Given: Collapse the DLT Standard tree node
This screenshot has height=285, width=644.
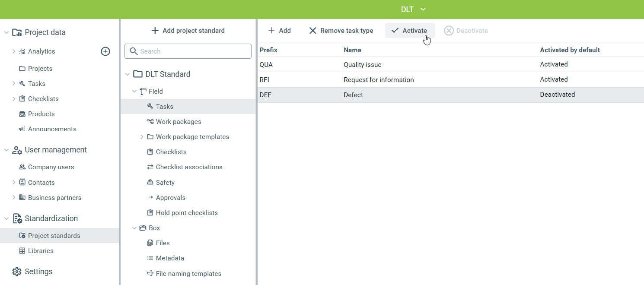Looking at the screenshot, I should click(x=128, y=74).
